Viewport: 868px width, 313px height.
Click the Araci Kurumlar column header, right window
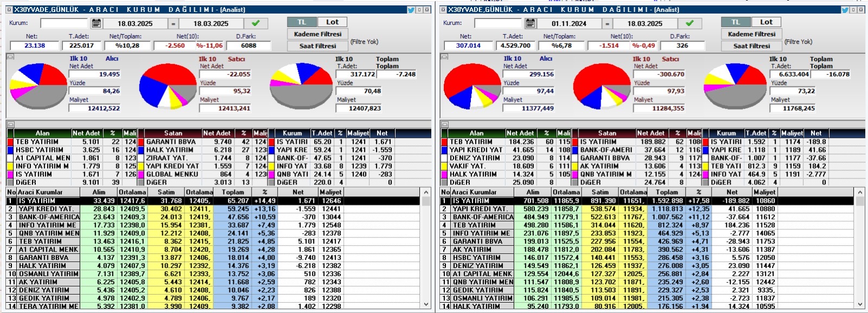tap(482, 192)
